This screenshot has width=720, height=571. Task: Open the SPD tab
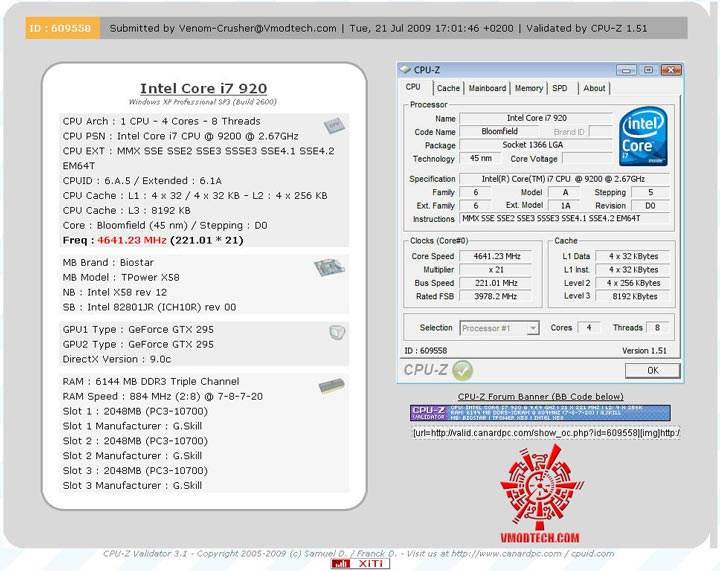click(x=559, y=88)
